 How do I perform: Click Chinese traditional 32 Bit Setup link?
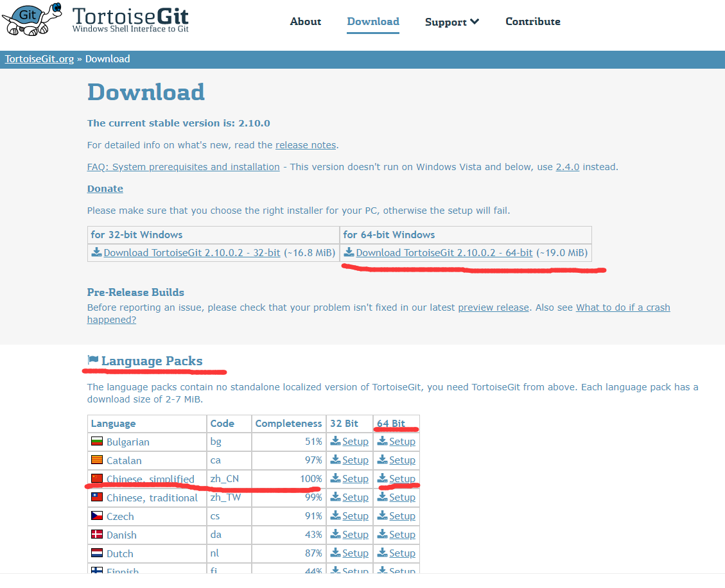click(x=356, y=497)
